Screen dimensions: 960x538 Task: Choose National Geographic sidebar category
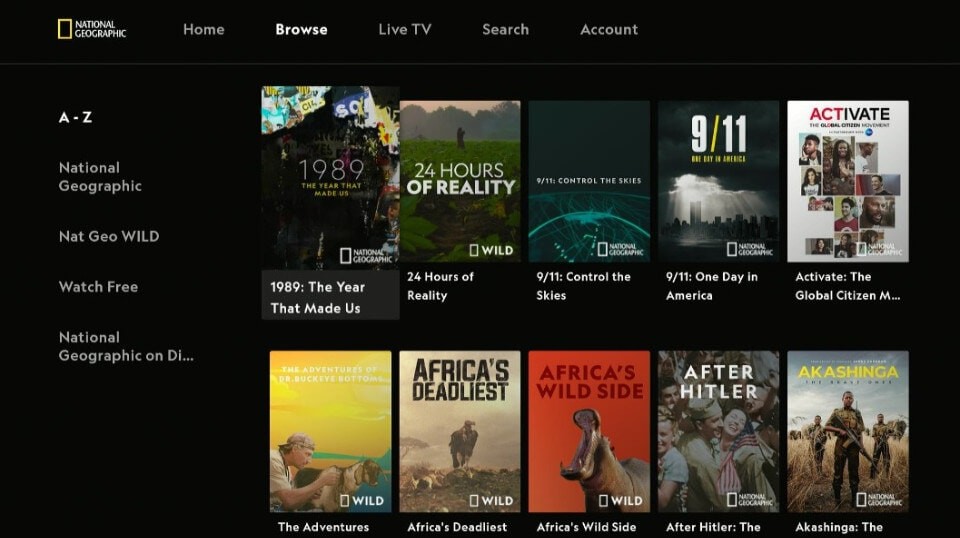(x=100, y=177)
